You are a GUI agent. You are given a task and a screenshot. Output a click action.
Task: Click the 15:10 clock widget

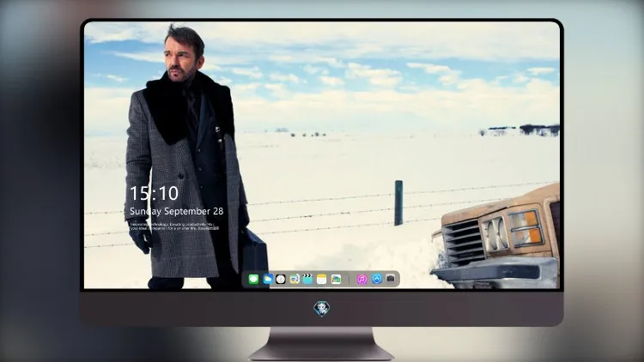(x=154, y=193)
